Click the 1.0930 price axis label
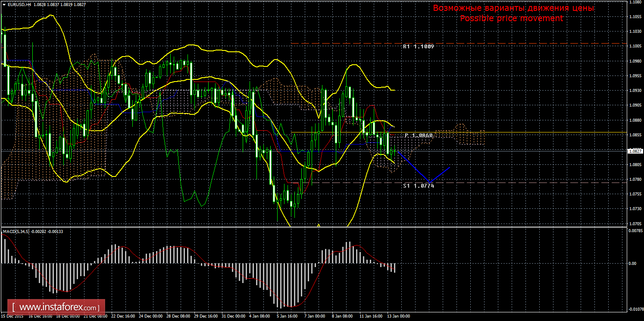 [x=635, y=91]
